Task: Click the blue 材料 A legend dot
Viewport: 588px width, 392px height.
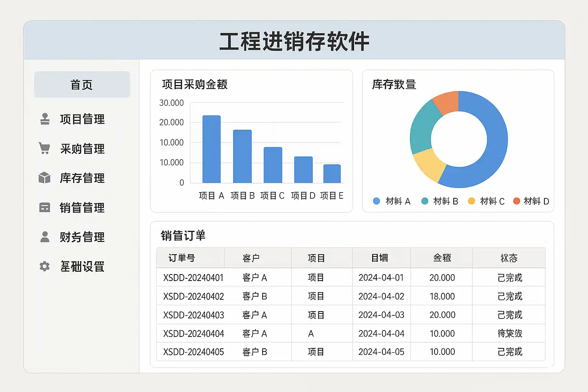Action: pos(376,201)
